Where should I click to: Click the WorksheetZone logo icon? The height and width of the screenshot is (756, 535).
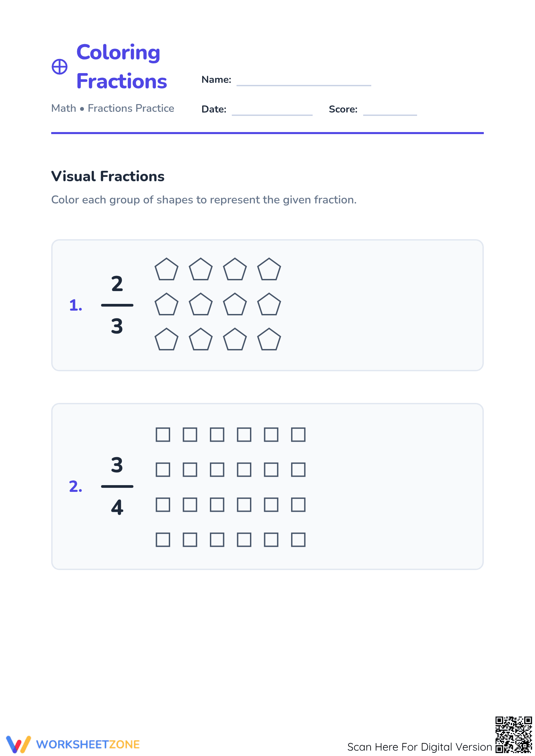pos(19,744)
